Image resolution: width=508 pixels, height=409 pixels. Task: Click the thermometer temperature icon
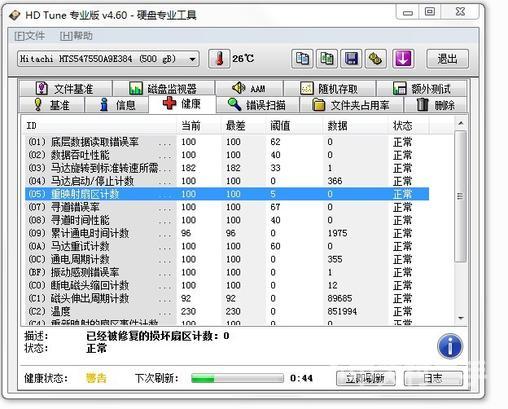point(219,59)
